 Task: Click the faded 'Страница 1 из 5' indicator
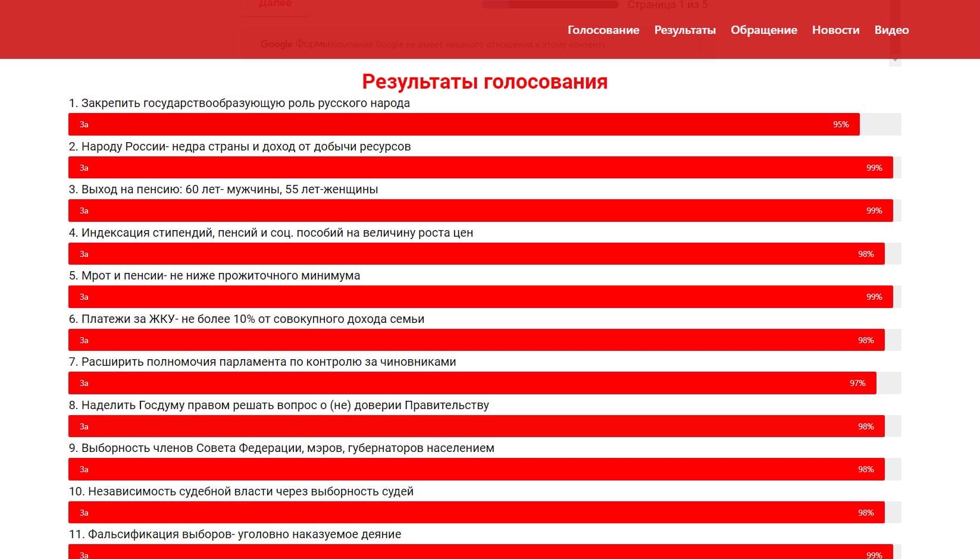coord(668,5)
